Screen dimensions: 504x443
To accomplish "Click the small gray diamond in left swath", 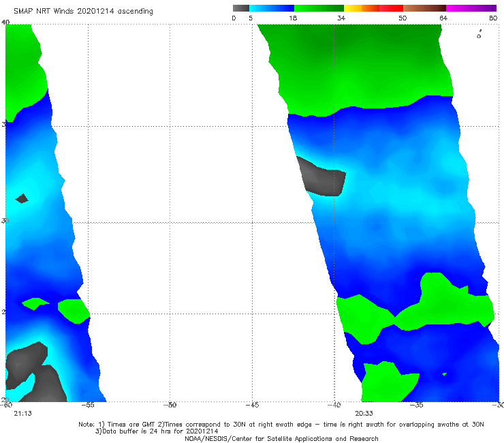I will 22,198.
